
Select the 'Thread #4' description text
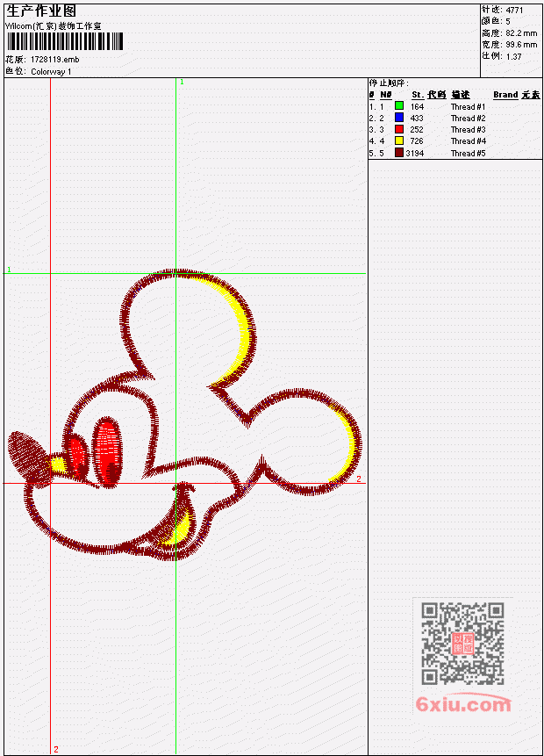[x=468, y=141]
